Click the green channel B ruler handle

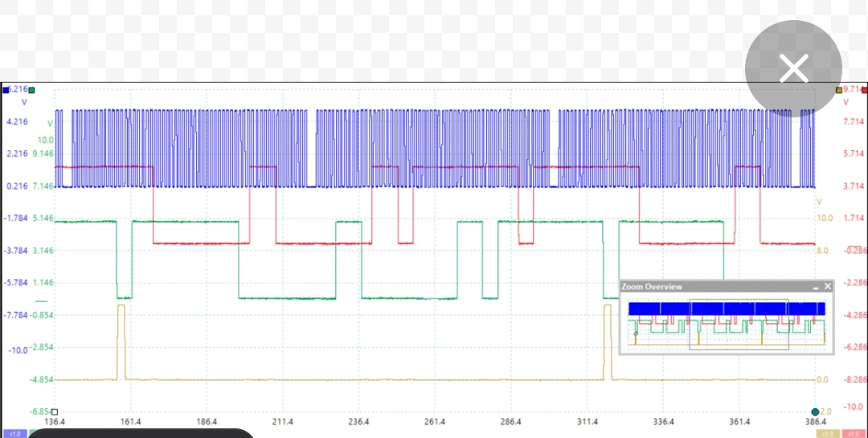coord(31,90)
